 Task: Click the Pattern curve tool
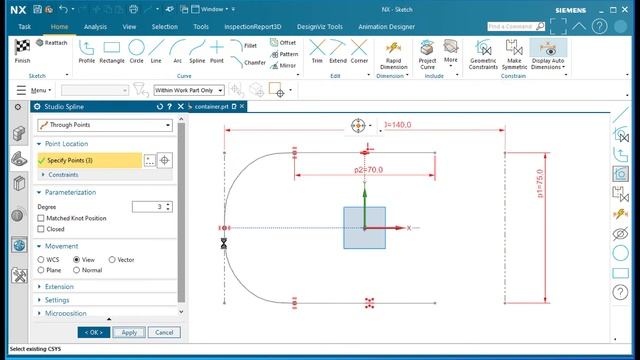tap(284, 54)
